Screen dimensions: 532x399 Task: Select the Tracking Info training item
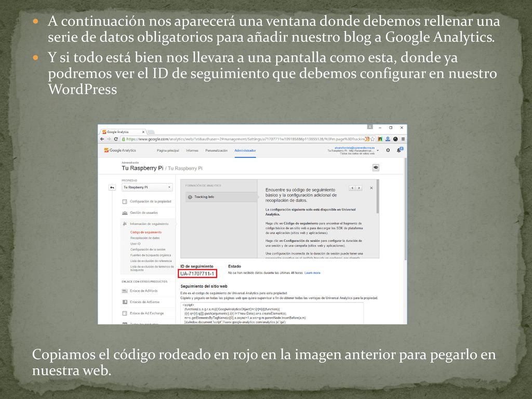tap(221, 197)
